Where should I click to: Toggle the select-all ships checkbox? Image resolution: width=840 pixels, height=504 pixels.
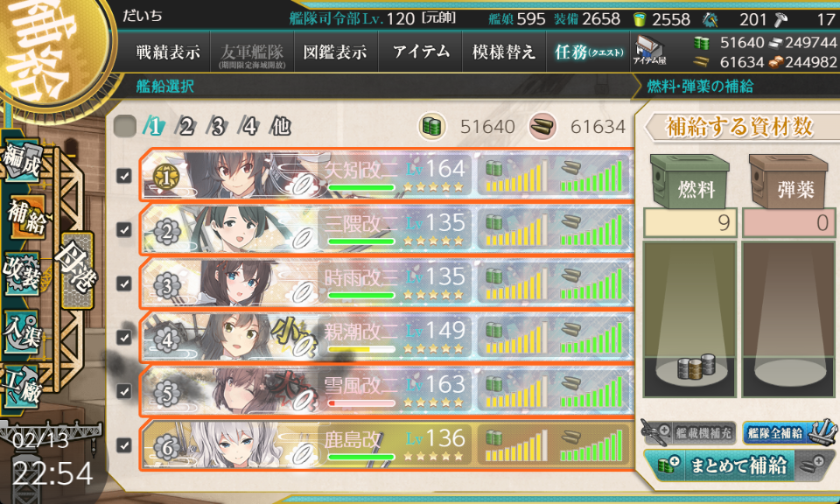(125, 127)
